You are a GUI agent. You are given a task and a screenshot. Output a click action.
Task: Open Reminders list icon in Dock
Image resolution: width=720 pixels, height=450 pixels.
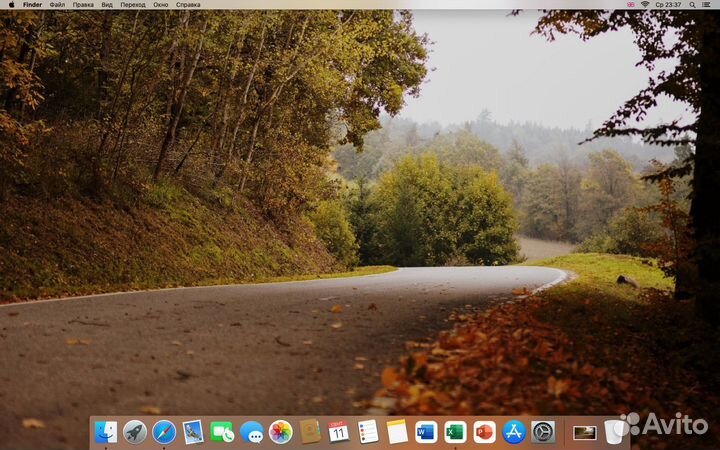point(368,432)
